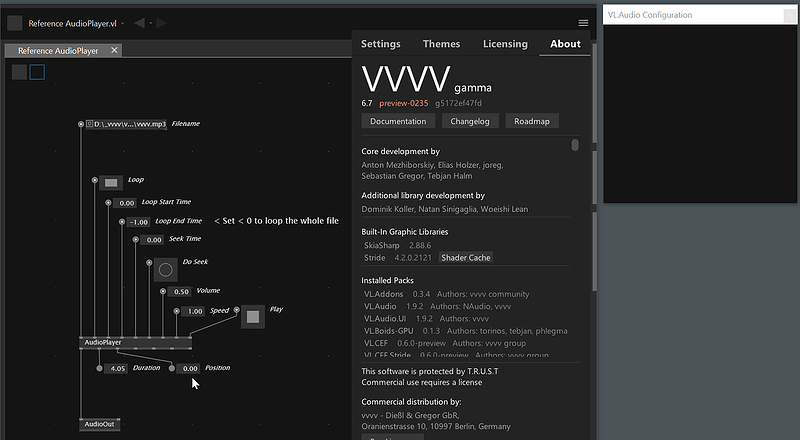Image resolution: width=800 pixels, height=440 pixels.
Task: Select the AudioPlayer node
Action: (136, 343)
